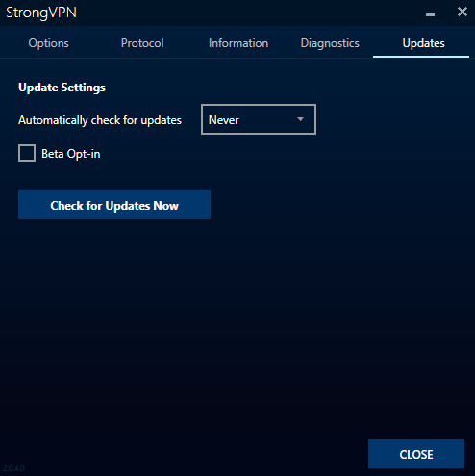Go to the Information tab
The height and width of the screenshot is (476, 475).
point(238,43)
